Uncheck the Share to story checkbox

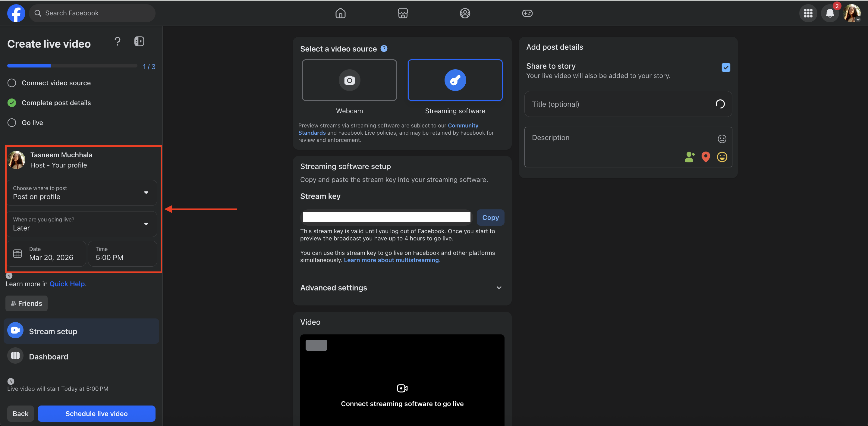(x=726, y=67)
